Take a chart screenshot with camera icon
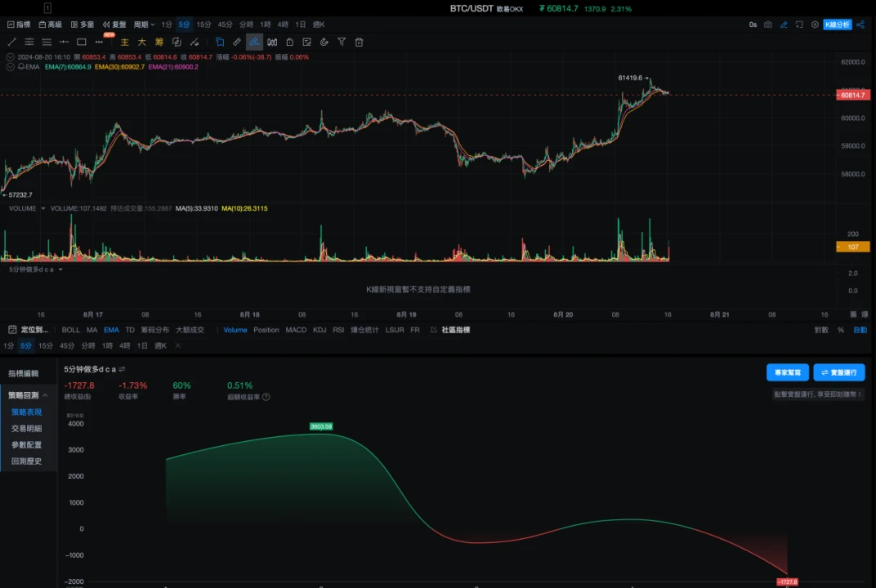The width and height of the screenshot is (876, 588). [767, 24]
